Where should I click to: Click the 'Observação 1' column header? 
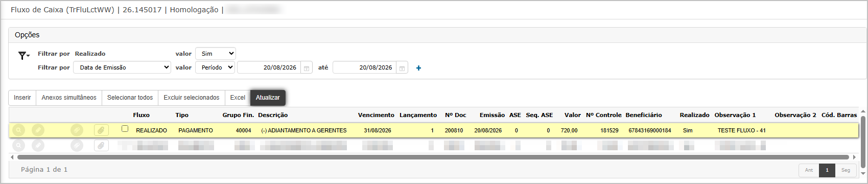(735, 115)
